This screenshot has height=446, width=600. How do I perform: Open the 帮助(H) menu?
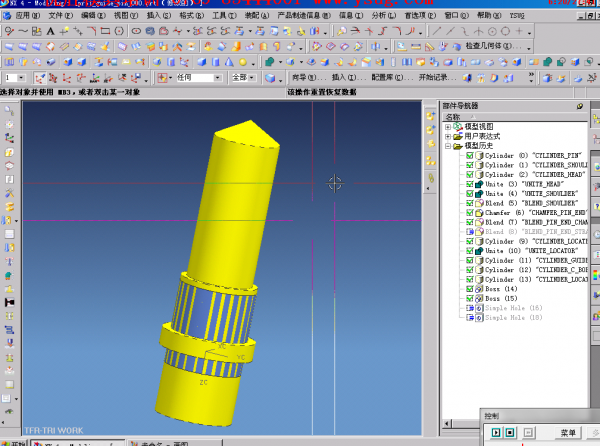point(489,16)
